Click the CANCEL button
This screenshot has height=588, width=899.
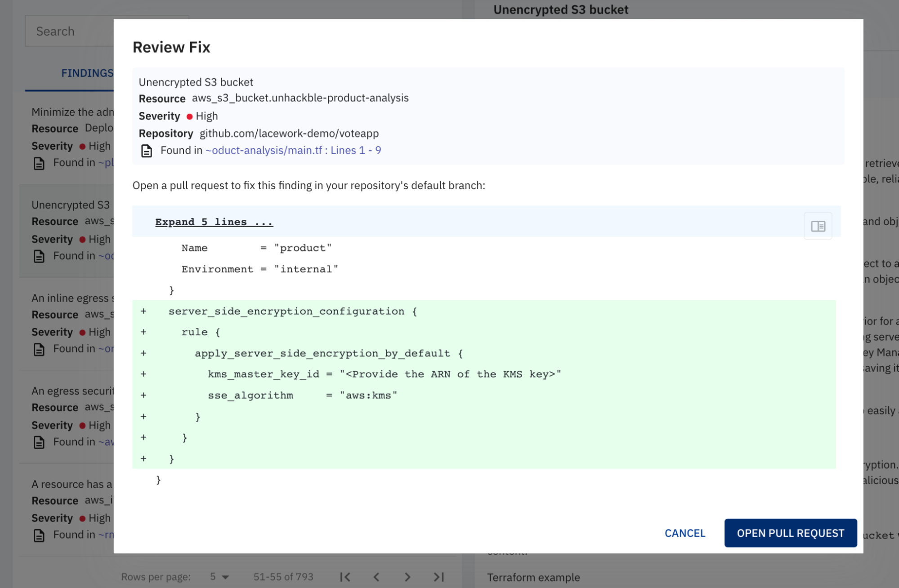click(684, 533)
